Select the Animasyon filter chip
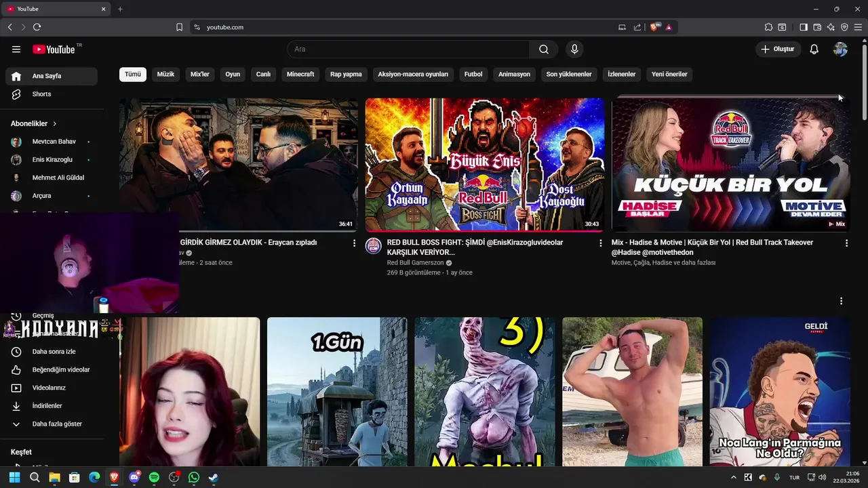This screenshot has height=488, width=868. pos(514,75)
